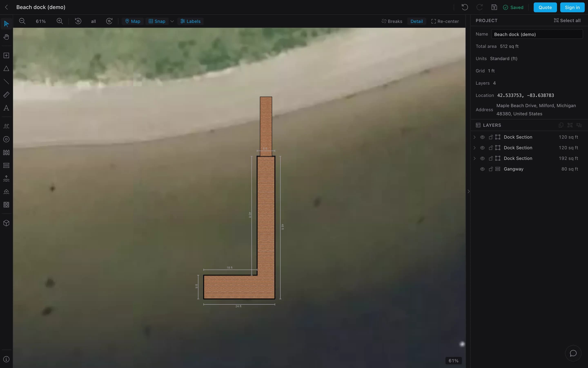This screenshot has height=368, width=588.
Task: Pick the brick wall tool
Action: (x=6, y=205)
